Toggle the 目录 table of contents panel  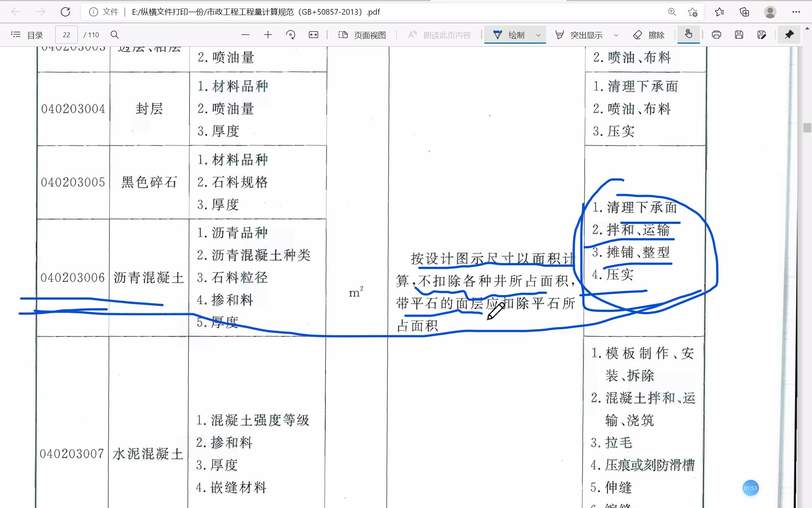(27, 35)
